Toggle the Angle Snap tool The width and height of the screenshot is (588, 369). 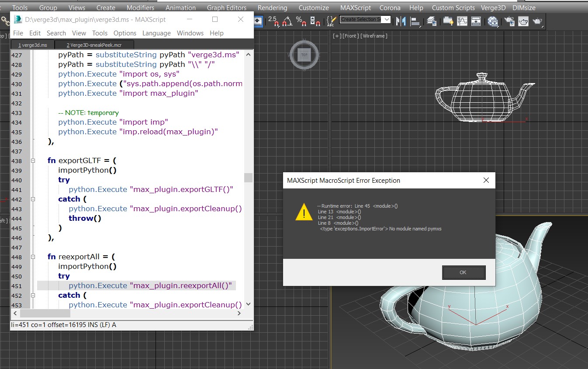click(287, 21)
